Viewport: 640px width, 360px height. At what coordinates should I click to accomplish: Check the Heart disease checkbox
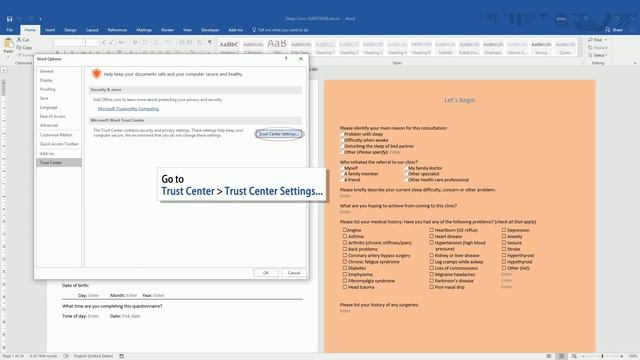click(x=431, y=236)
